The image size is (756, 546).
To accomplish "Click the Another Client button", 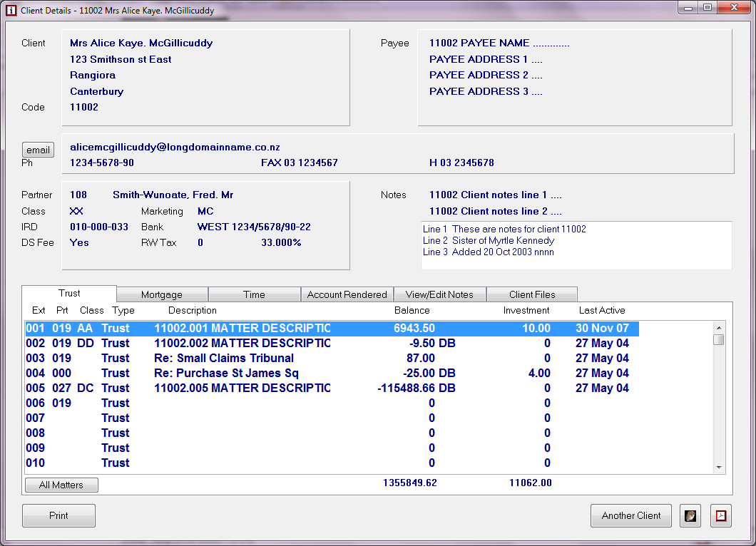I will (x=630, y=516).
